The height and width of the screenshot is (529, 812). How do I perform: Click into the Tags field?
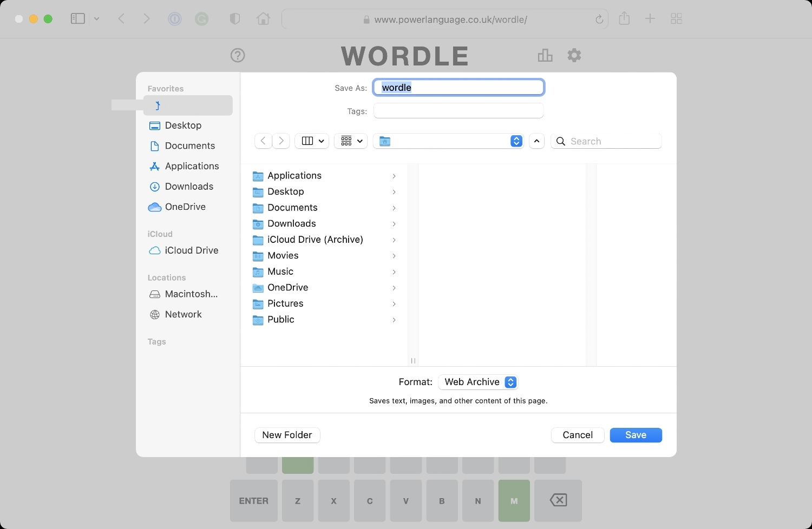tap(459, 111)
